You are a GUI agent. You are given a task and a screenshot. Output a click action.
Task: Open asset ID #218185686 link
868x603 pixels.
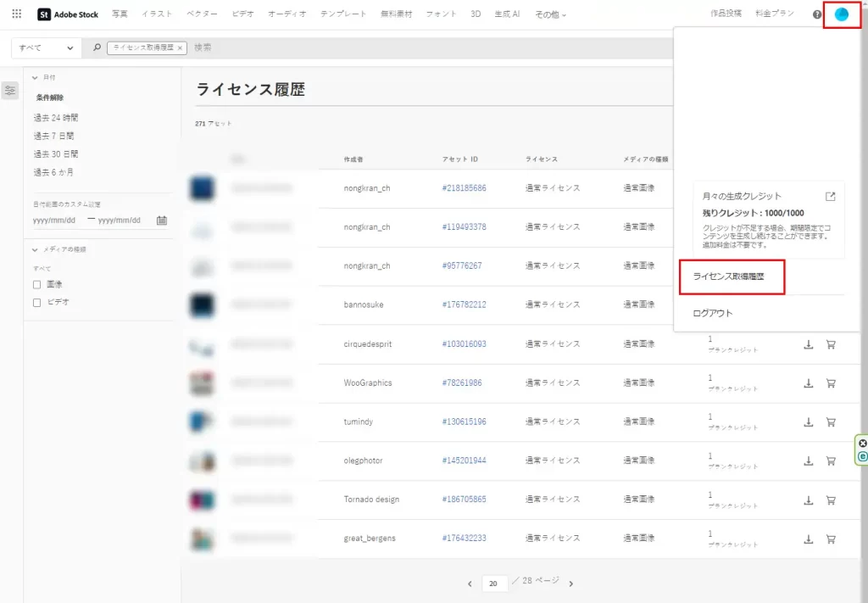tap(464, 187)
